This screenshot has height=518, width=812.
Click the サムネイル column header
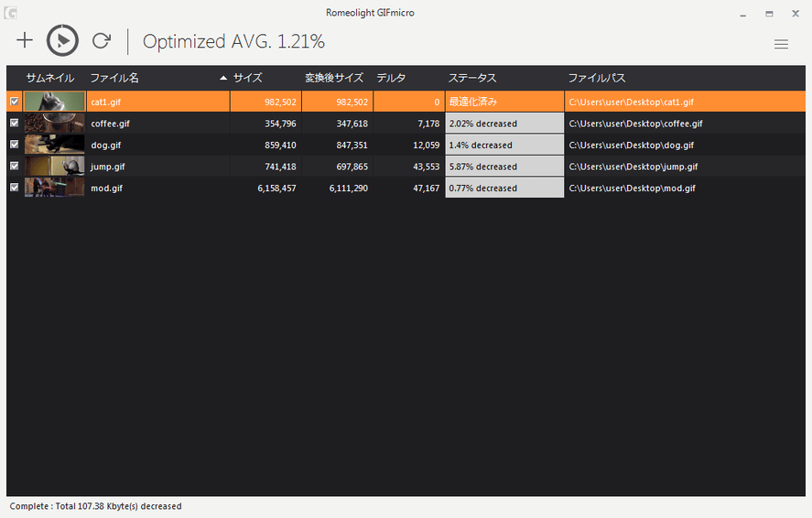tap(50, 78)
